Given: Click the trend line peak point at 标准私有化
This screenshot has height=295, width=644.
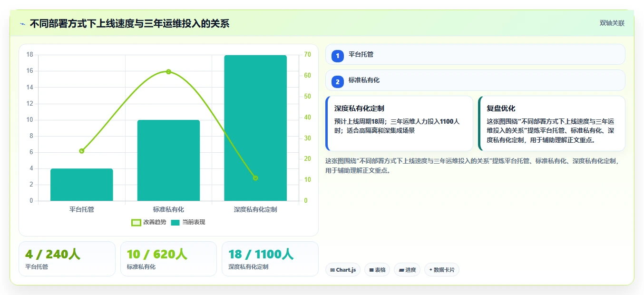Looking at the screenshot, I should click(x=168, y=72).
